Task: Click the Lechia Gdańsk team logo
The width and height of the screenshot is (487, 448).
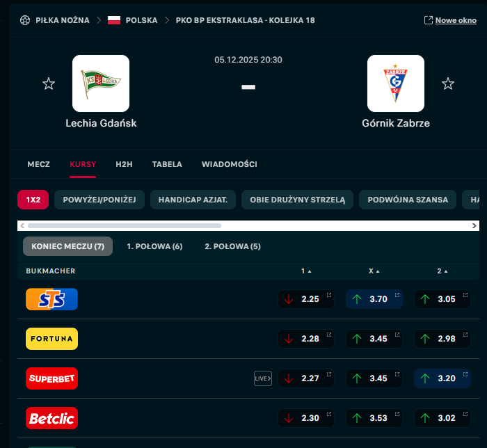Action: (101, 83)
